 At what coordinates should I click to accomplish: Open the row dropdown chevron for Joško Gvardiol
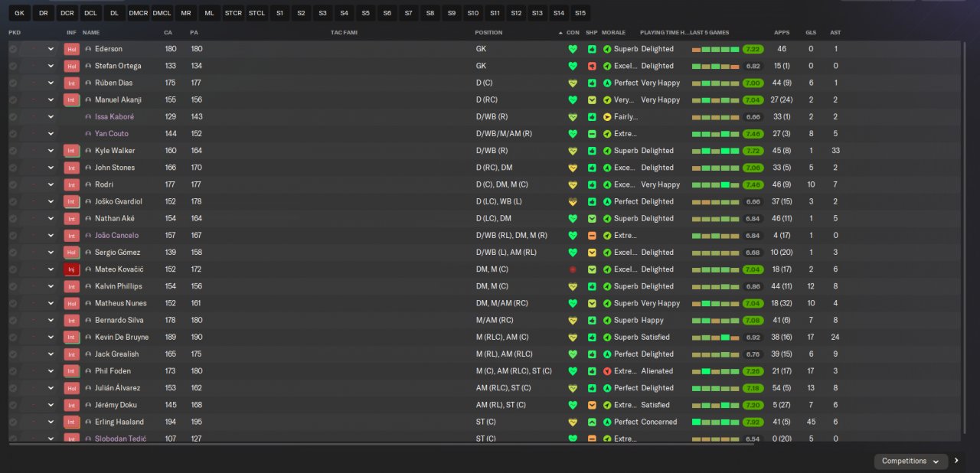point(51,201)
